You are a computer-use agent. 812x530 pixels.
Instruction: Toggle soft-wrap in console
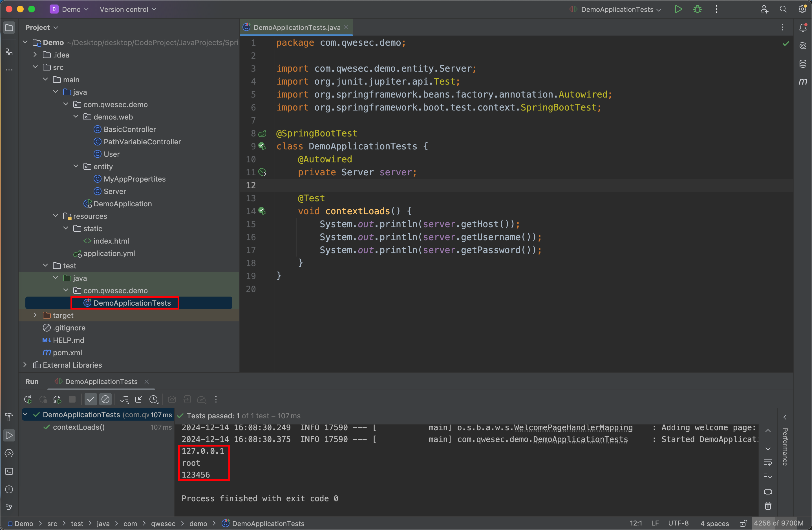[x=768, y=462]
